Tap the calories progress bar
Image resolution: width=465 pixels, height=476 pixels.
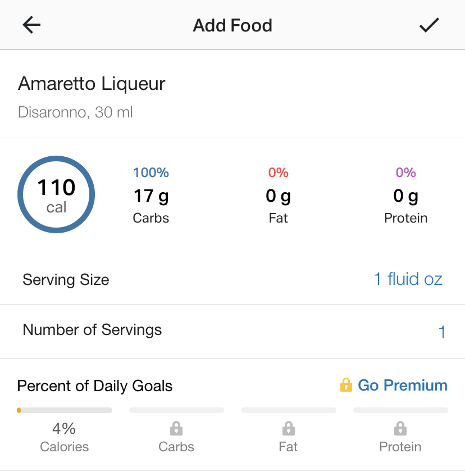(65, 410)
